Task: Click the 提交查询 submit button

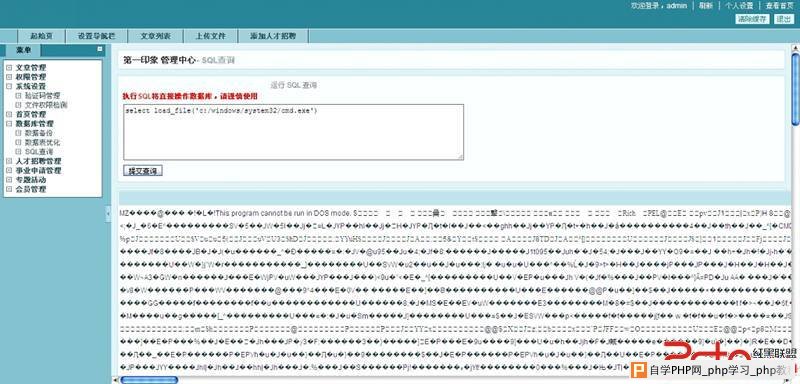Action: pos(143,171)
